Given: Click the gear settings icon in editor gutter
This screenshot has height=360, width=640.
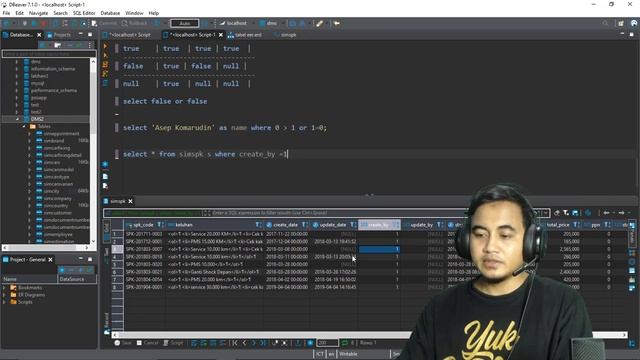Looking at the screenshot, I should coord(105,164).
